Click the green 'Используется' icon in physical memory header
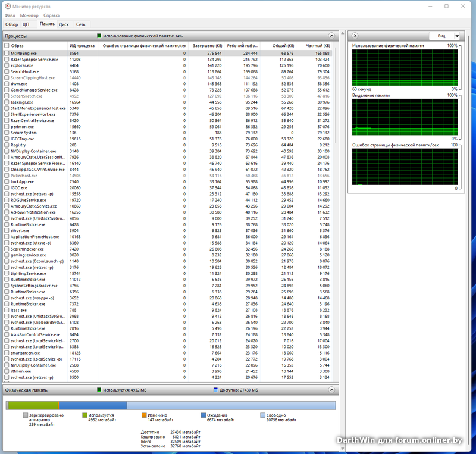476x454 pixels. [x=99, y=390]
